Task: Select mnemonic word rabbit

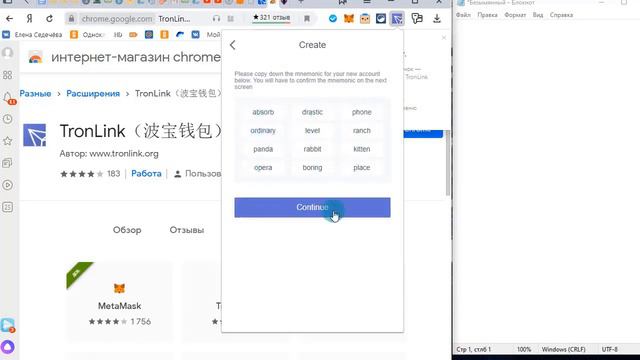Action: 312,149
